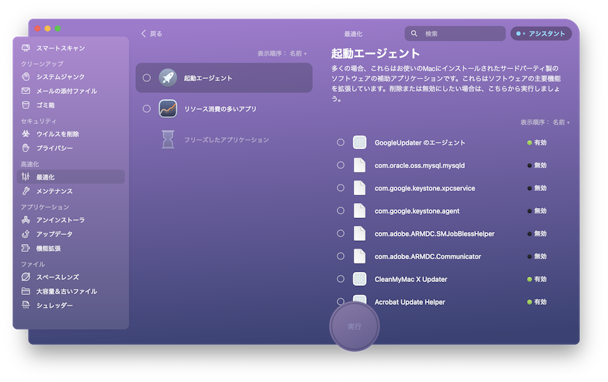Check the GoogleUpdater agent selection circle

click(x=340, y=142)
